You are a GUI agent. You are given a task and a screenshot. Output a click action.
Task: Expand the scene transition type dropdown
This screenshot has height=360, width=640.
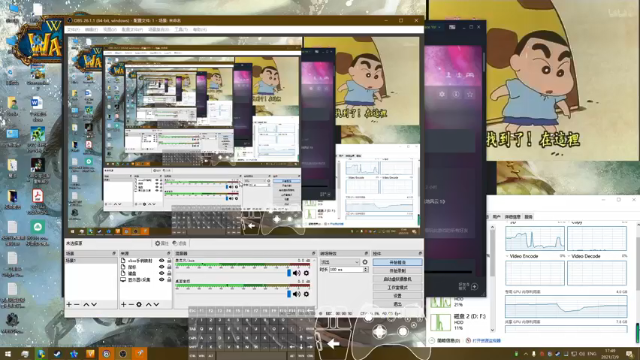340,262
